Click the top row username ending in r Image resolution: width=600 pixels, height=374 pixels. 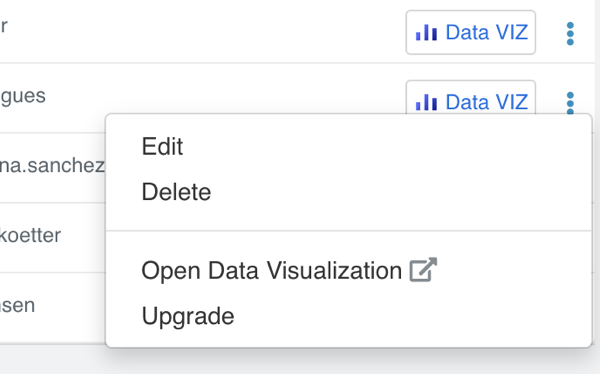pyautogui.click(x=4, y=26)
